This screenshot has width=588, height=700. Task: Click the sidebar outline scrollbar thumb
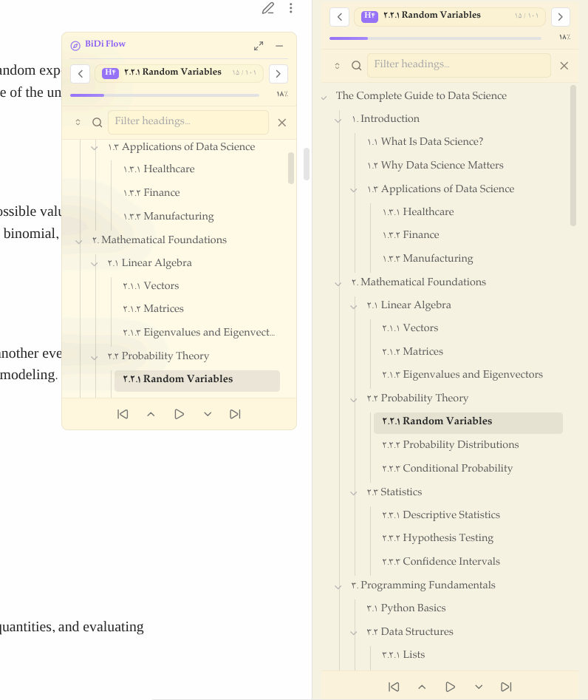(x=573, y=155)
